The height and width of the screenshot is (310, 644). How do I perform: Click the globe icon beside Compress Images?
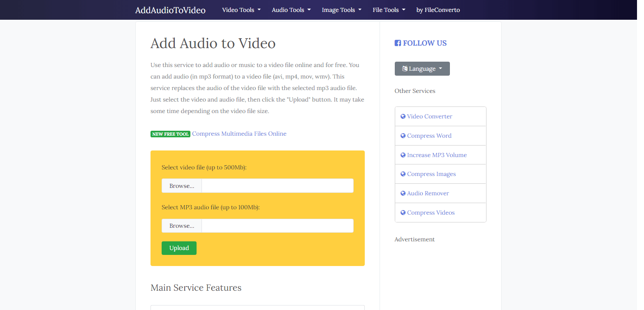click(403, 174)
